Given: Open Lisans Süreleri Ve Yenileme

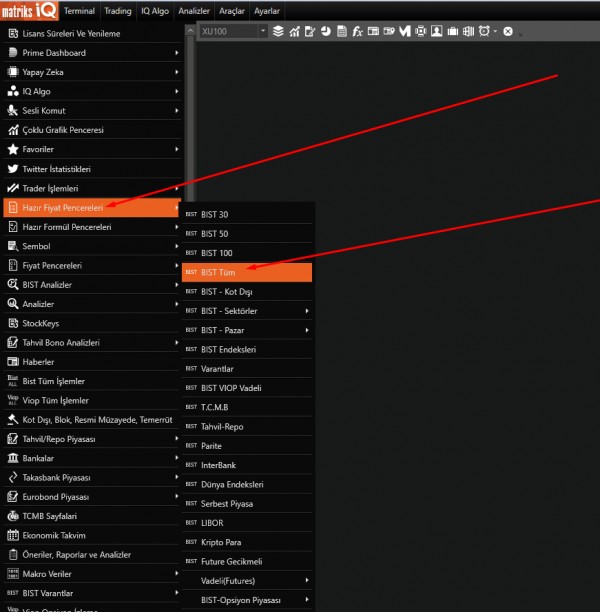Looking at the screenshot, I should 93,34.
